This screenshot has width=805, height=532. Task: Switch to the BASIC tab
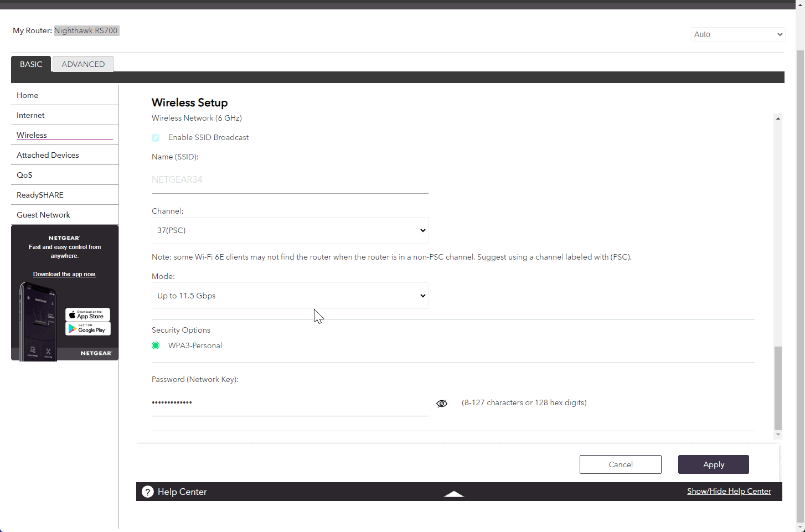(x=31, y=64)
